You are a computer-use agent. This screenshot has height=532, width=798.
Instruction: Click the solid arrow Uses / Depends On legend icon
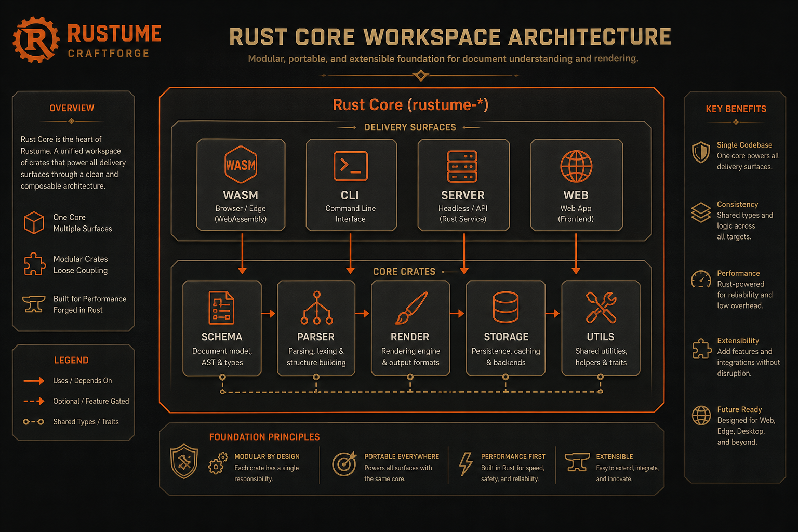tap(34, 381)
